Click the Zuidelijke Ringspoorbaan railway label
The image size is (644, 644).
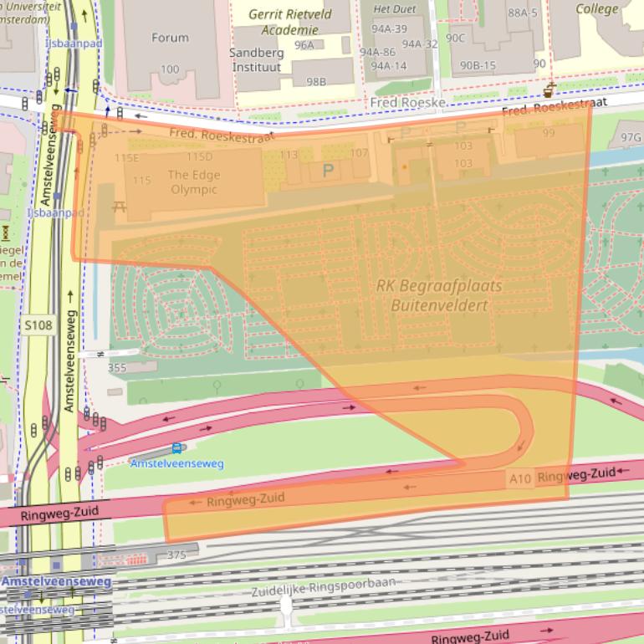(324, 587)
